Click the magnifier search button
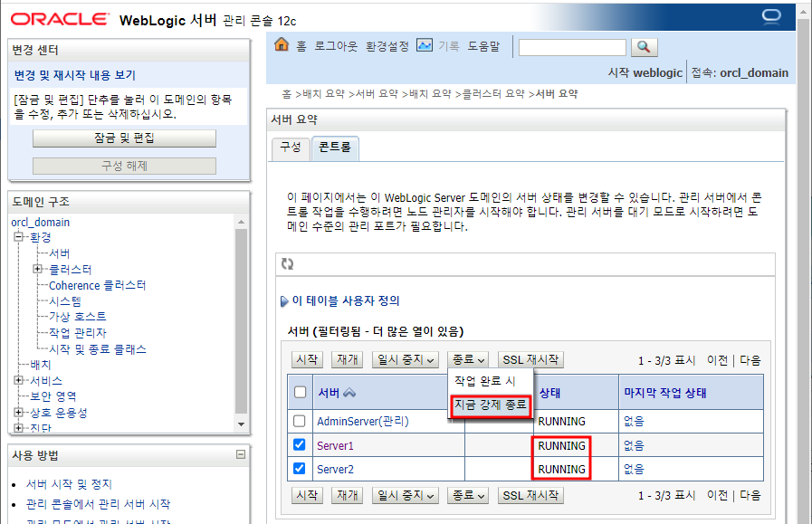The width and height of the screenshot is (812, 524). pos(644,47)
